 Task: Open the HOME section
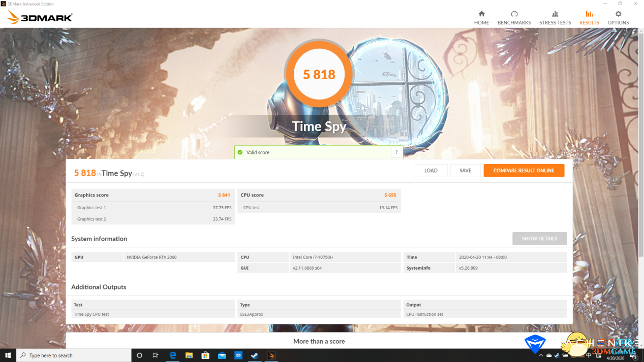(x=481, y=18)
